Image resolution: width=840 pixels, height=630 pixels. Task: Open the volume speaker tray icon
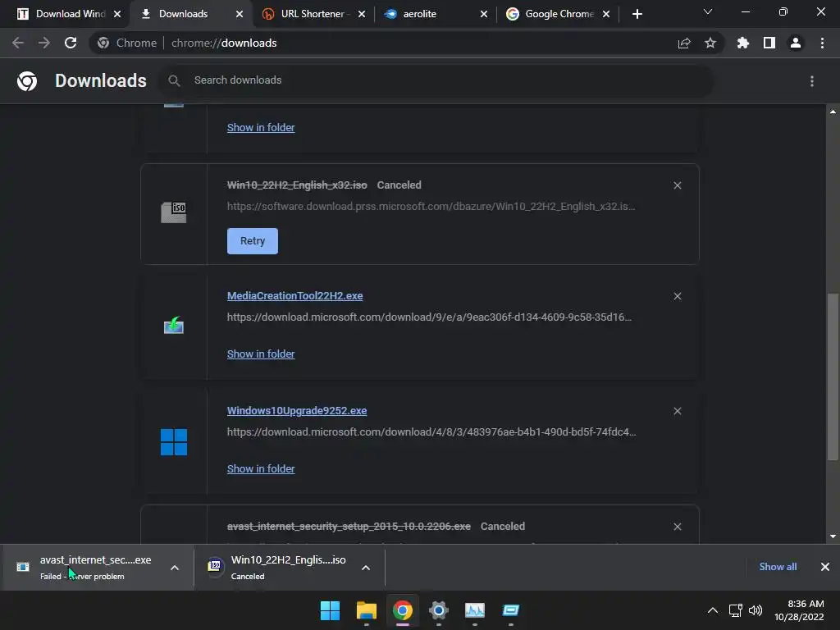tap(756, 610)
